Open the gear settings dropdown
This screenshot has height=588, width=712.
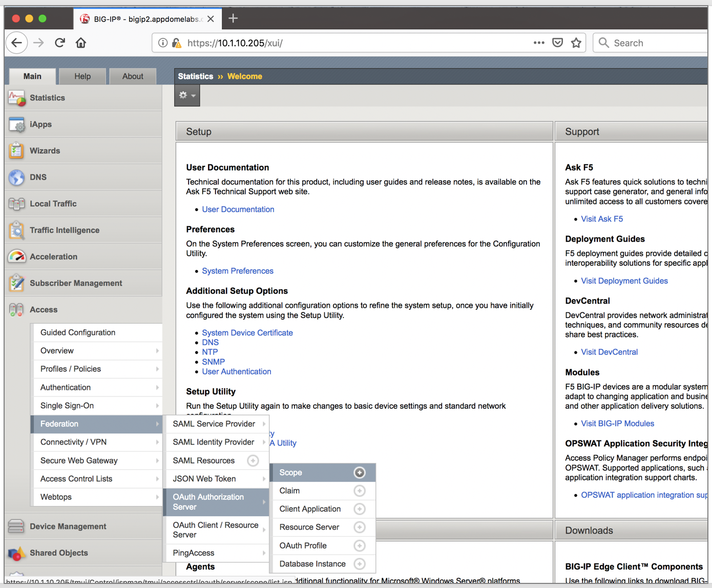pyautogui.click(x=187, y=95)
